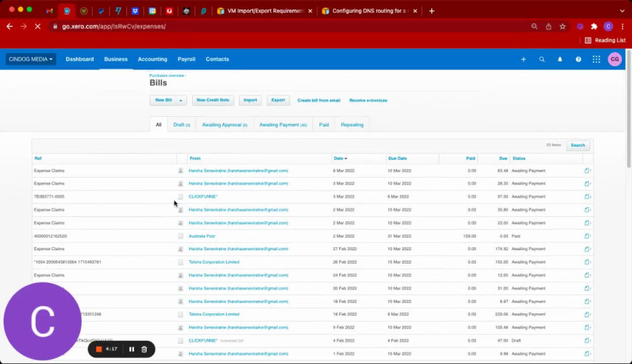
Task: Open the Business menu
Action: 116,59
